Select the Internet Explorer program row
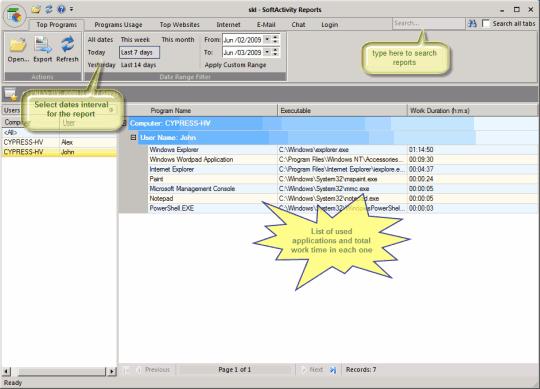Screen dimensions: 540x389 tap(343, 169)
